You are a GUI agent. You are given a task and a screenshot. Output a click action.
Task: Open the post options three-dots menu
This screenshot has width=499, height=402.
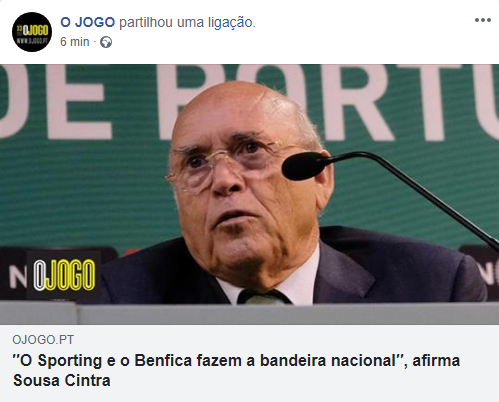click(483, 20)
